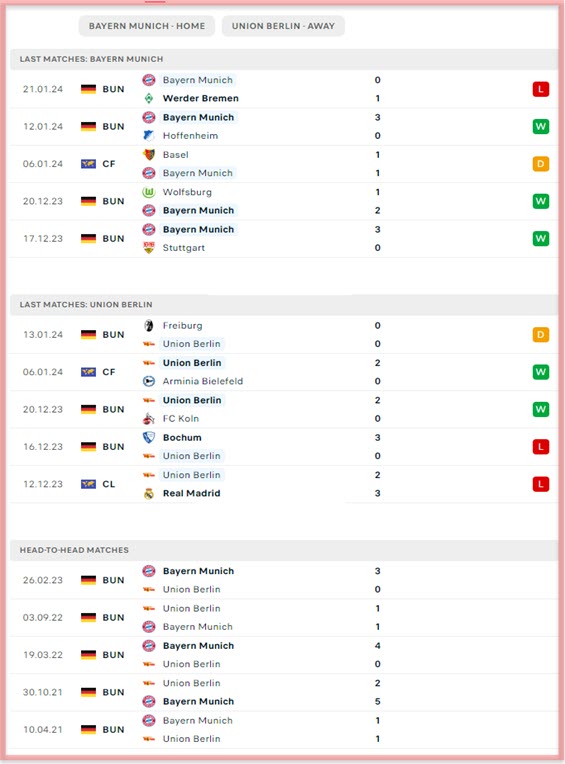565x764 pixels.
Task: Click the orange D badge for Basel match
Action: click(541, 164)
